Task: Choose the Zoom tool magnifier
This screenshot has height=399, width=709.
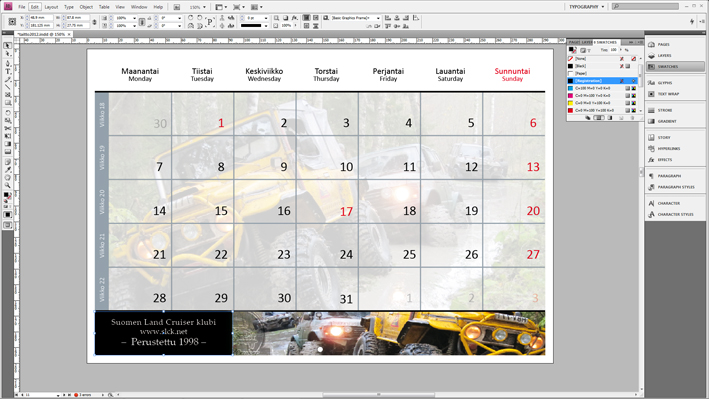Action: [8, 185]
